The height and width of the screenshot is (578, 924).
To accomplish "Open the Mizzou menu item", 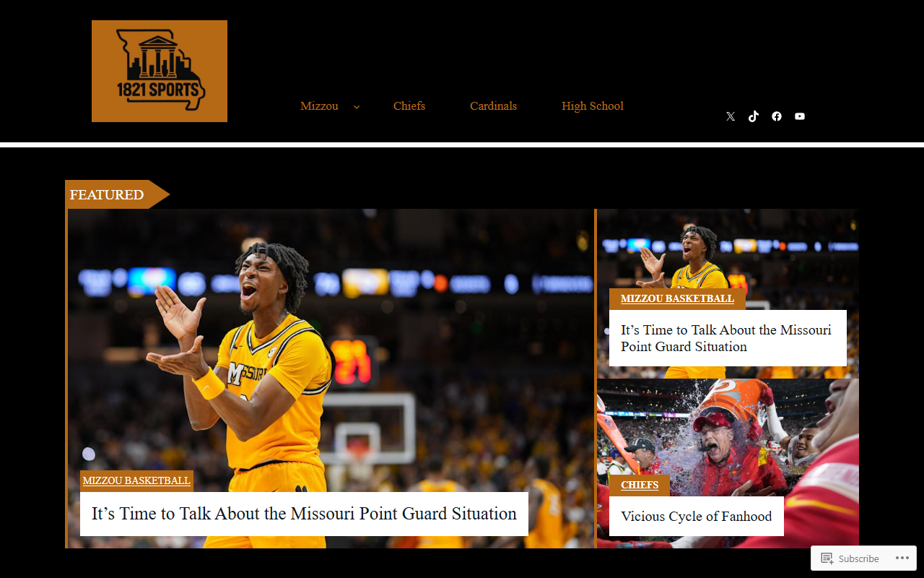I will click(x=319, y=106).
